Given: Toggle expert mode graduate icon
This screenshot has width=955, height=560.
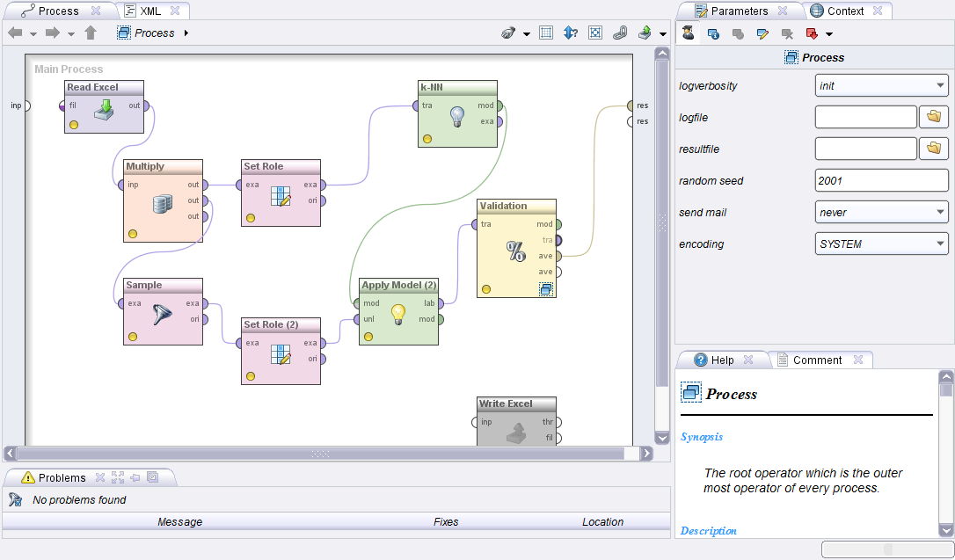Looking at the screenshot, I should click(689, 33).
